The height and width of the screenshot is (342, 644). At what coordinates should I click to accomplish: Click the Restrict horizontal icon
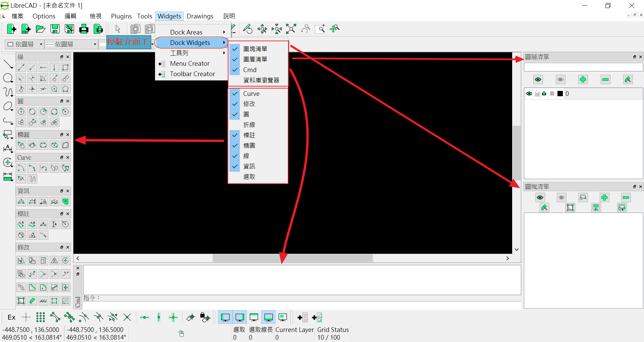tap(145, 317)
